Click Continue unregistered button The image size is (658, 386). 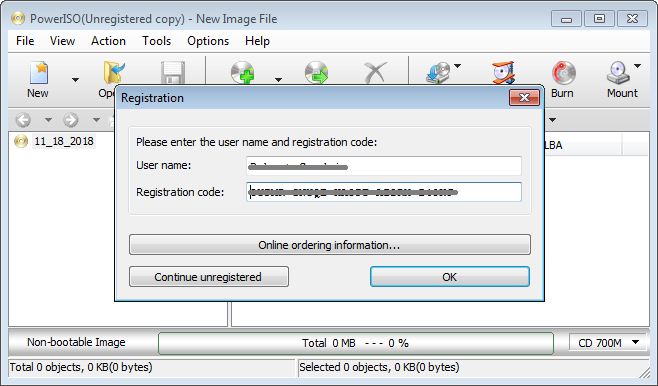tap(209, 277)
